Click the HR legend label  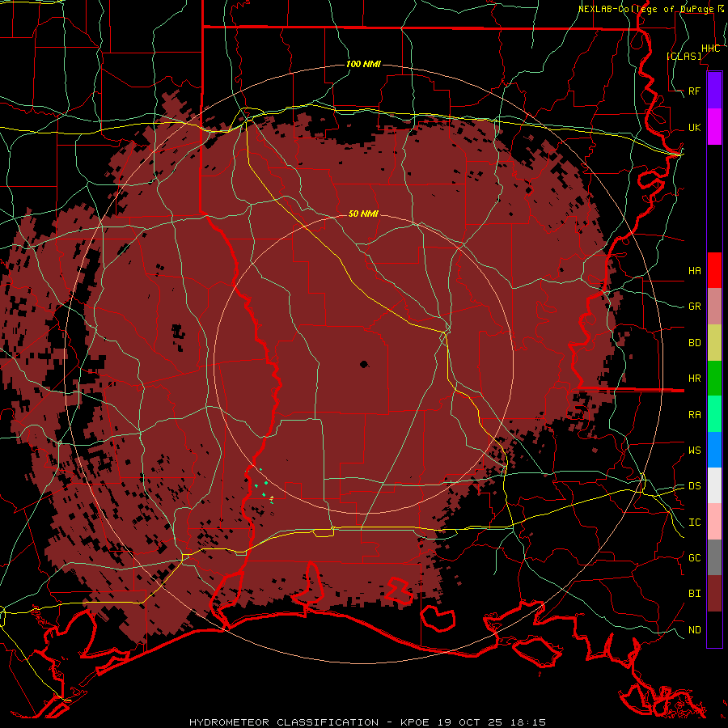[695, 379]
